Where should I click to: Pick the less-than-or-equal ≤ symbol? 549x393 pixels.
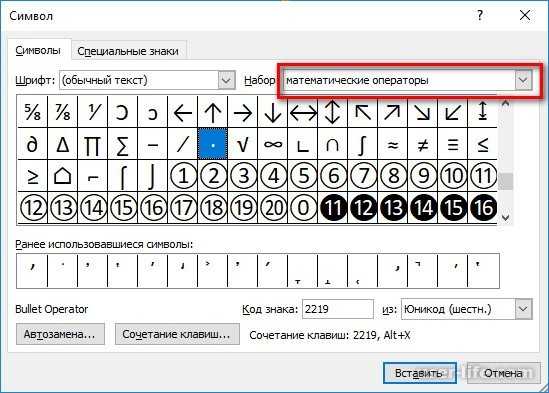pos(483,144)
